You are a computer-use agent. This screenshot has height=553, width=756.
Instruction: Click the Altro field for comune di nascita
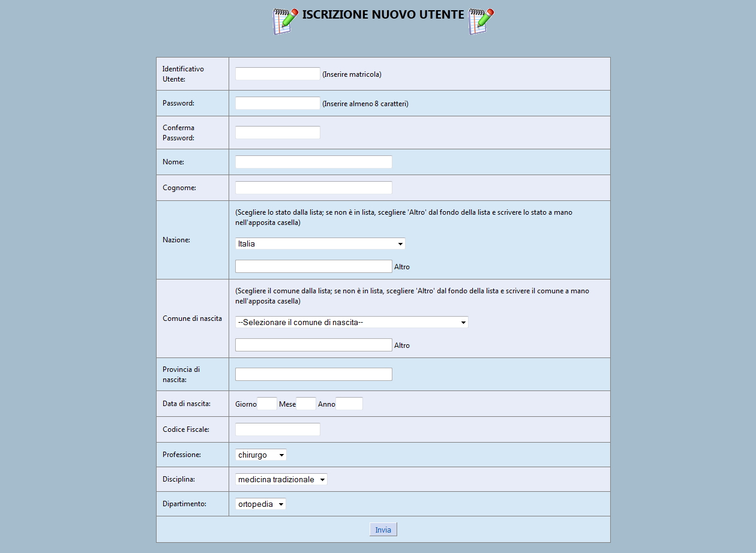click(313, 344)
